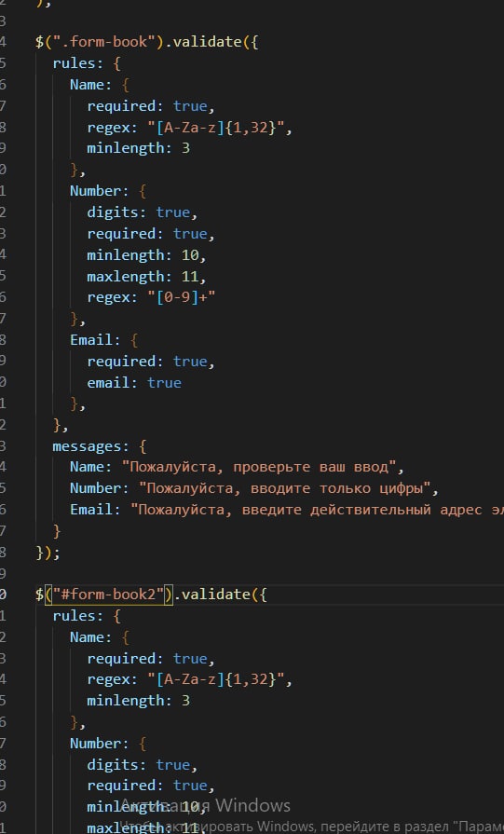Click "minlength: 10" in .form-book Number rule
Image resolution: width=504 pixels, height=834 pixels.
tap(143, 254)
